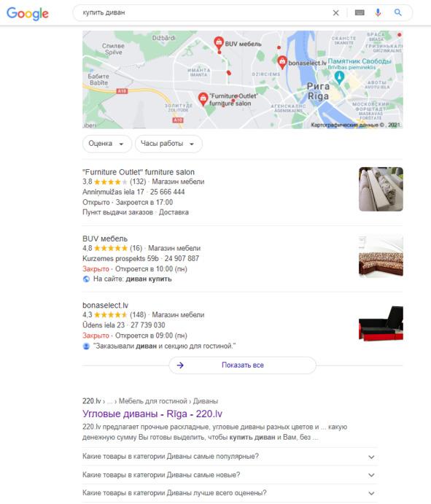Screen dimensions: 431x504
Task: Open the on-screen keyboard icon
Action: pos(360,12)
